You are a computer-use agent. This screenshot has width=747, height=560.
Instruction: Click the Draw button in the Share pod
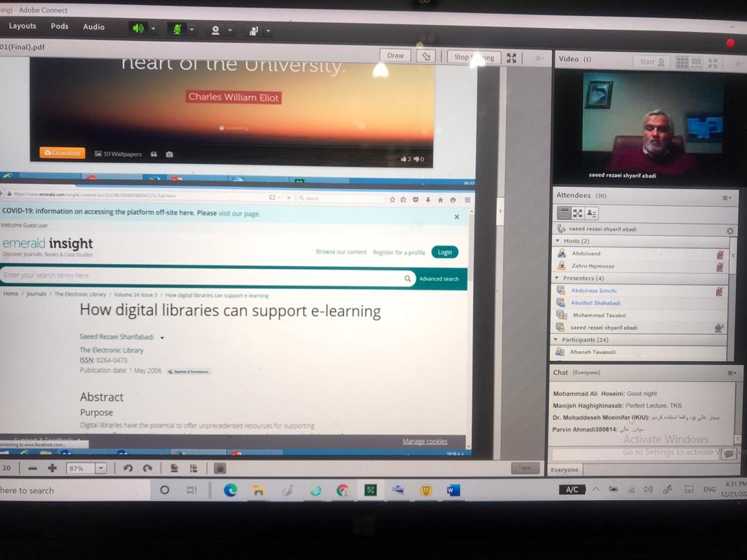click(x=396, y=56)
